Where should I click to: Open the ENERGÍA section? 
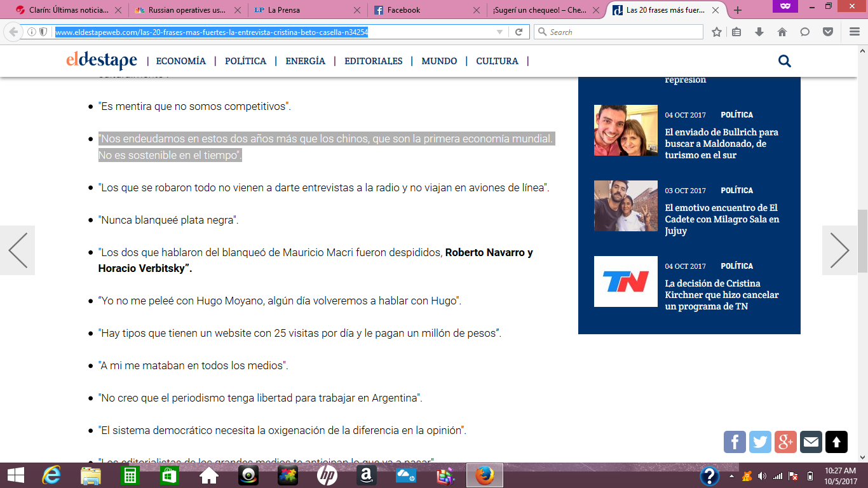tap(306, 61)
